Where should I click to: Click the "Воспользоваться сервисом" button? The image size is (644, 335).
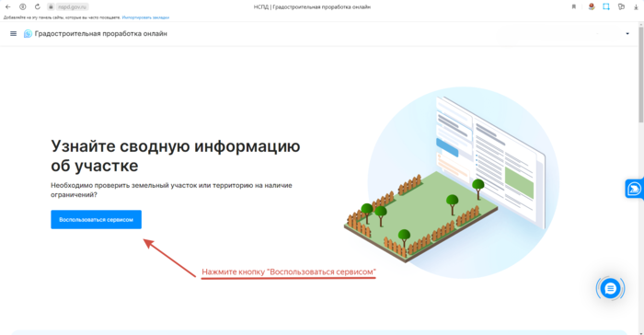point(96,219)
